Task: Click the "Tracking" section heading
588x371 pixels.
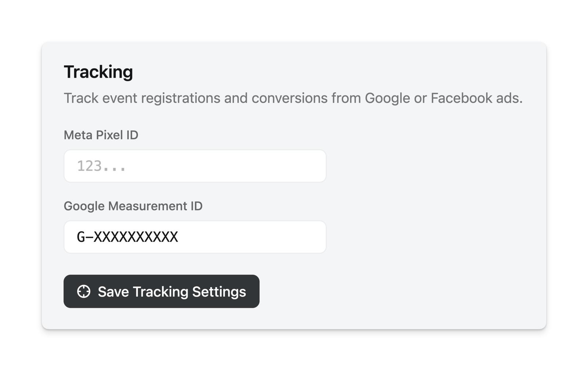Action: pyautogui.click(x=98, y=72)
